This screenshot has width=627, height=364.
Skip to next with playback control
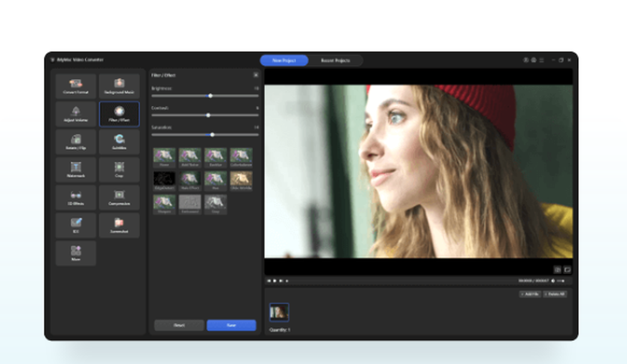[281, 281]
